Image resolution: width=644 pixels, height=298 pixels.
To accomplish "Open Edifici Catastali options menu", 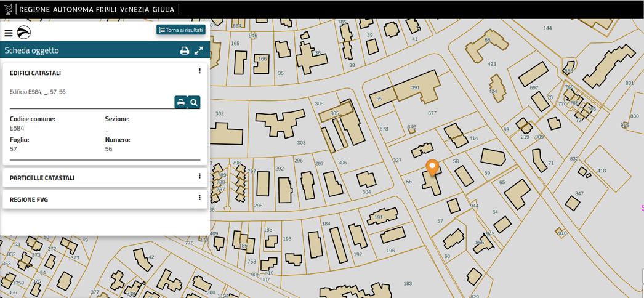I will pyautogui.click(x=199, y=71).
